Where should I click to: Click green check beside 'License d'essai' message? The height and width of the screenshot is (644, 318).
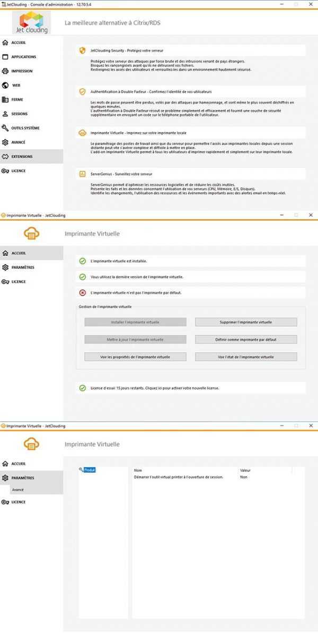tap(82, 388)
